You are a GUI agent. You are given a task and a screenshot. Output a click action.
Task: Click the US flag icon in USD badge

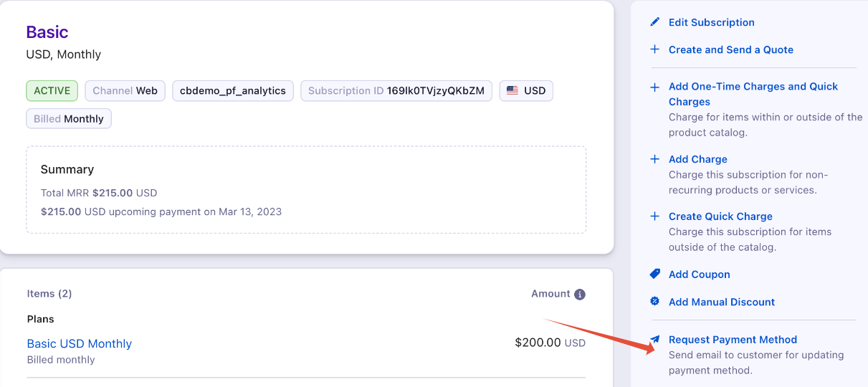[x=512, y=91]
